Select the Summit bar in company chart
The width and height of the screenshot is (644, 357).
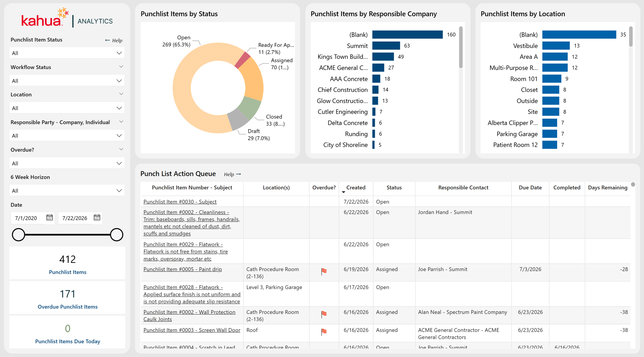386,46
